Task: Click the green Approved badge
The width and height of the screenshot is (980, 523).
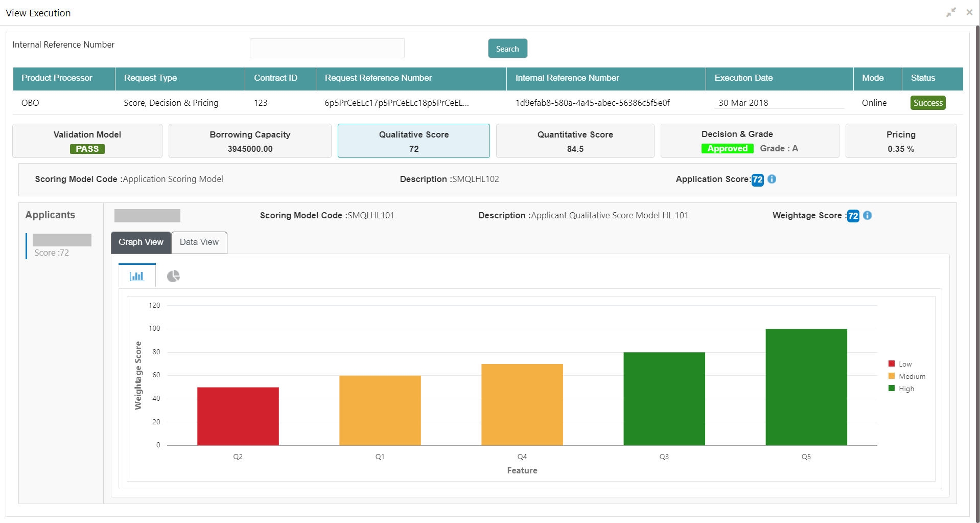Action: click(728, 148)
